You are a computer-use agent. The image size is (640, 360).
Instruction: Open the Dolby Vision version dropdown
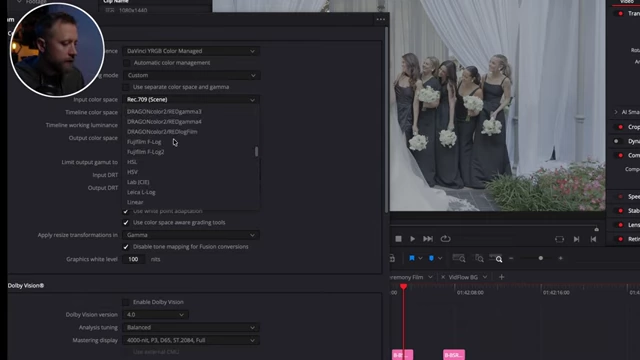(x=155, y=315)
